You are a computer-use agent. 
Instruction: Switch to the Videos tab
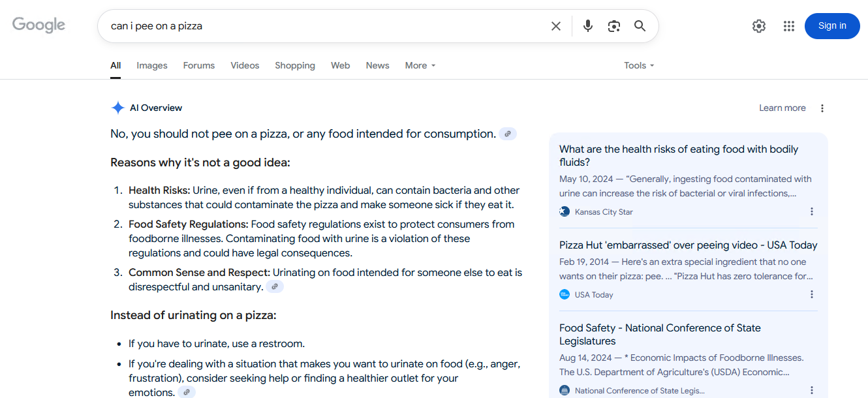point(245,65)
